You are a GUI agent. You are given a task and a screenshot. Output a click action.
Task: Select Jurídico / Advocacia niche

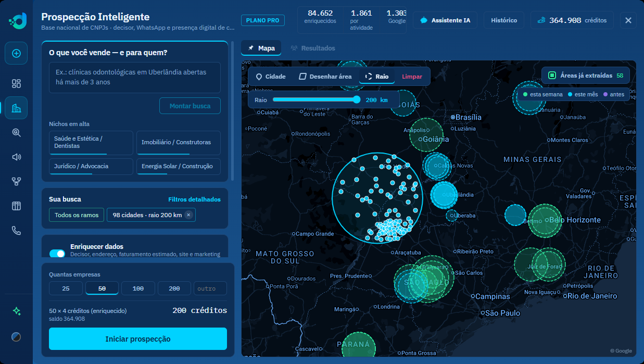[x=91, y=167]
